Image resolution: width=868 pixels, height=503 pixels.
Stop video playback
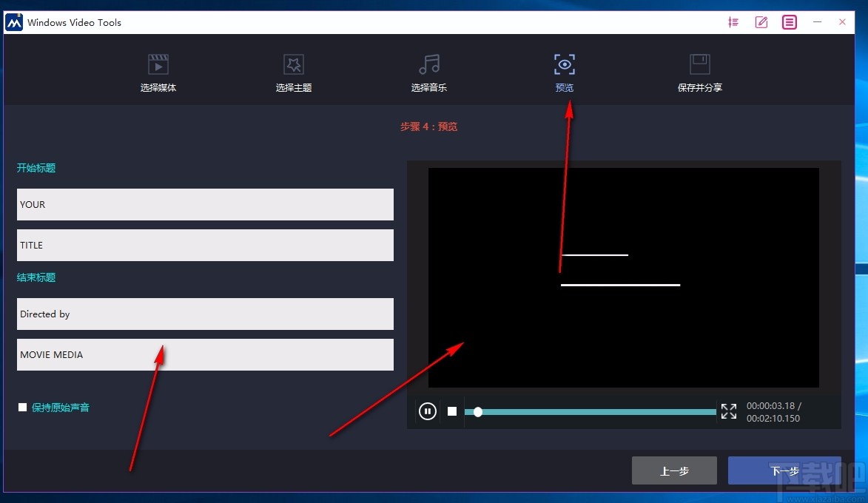(452, 411)
